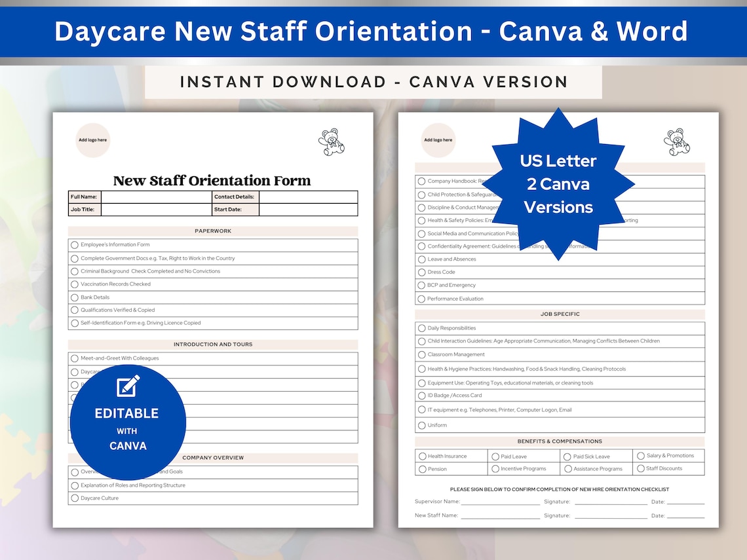The height and width of the screenshot is (560, 747).
Task: Open the INSTANT DOWNLOAD - CANVA VERSION banner
Action: click(373, 82)
